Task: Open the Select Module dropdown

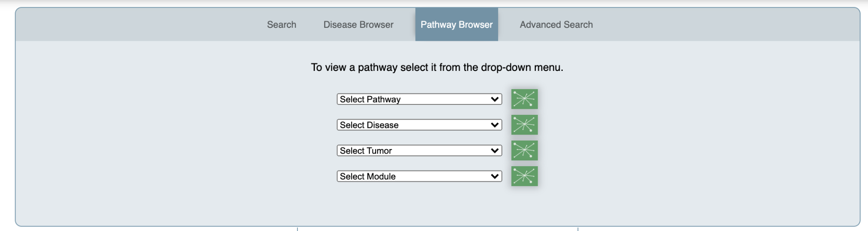Action: (x=419, y=176)
